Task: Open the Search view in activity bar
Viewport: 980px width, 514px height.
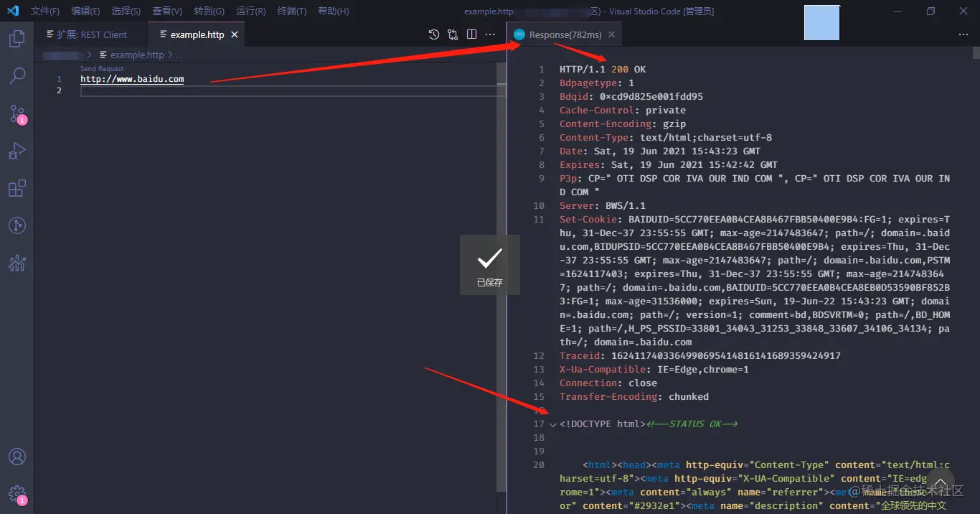Action: pyautogui.click(x=17, y=75)
